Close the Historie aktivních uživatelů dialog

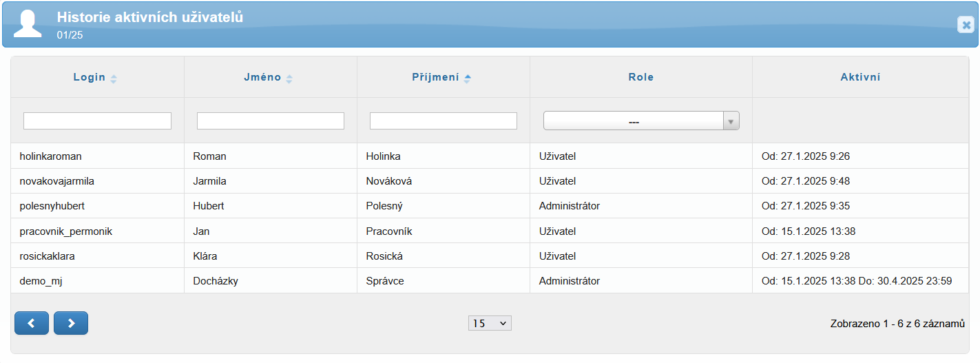point(966,25)
